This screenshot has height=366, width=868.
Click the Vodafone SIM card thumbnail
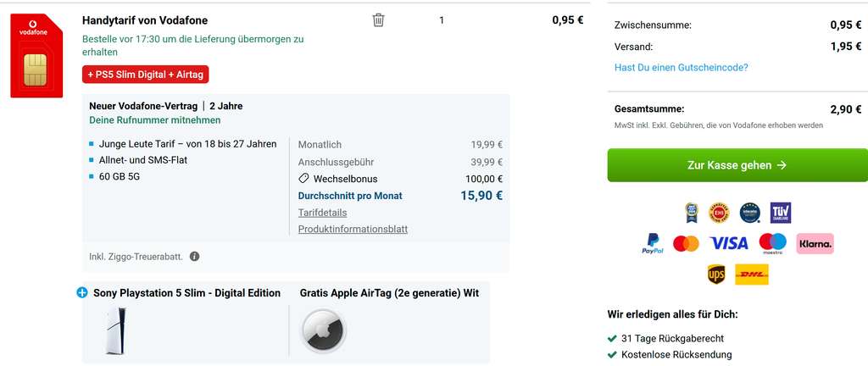(x=36, y=55)
